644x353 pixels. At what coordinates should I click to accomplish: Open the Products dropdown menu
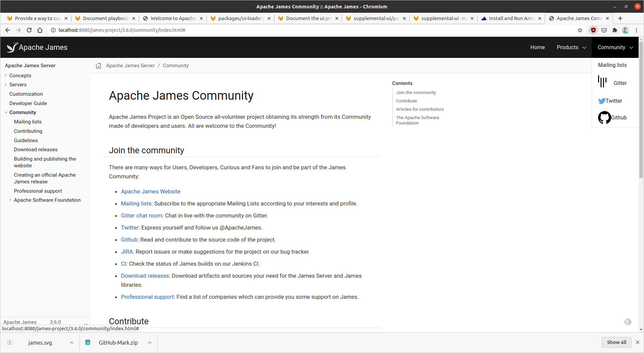(x=571, y=47)
